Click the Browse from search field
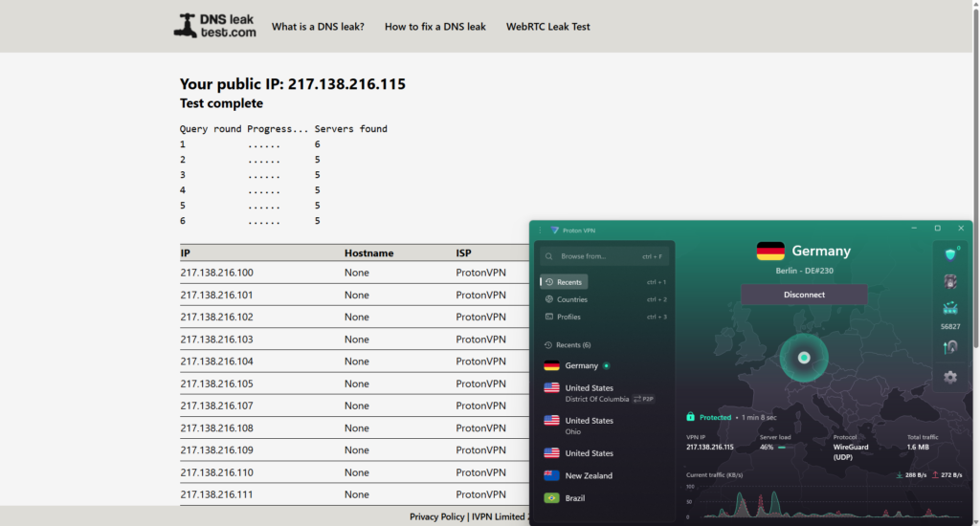 [605, 256]
